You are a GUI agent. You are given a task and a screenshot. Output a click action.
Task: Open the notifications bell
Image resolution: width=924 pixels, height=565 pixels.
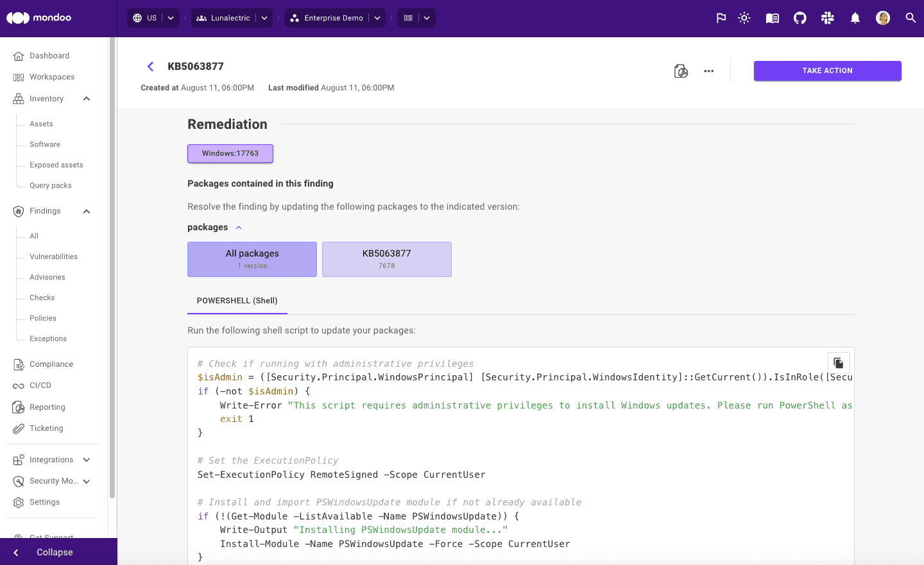(855, 17)
